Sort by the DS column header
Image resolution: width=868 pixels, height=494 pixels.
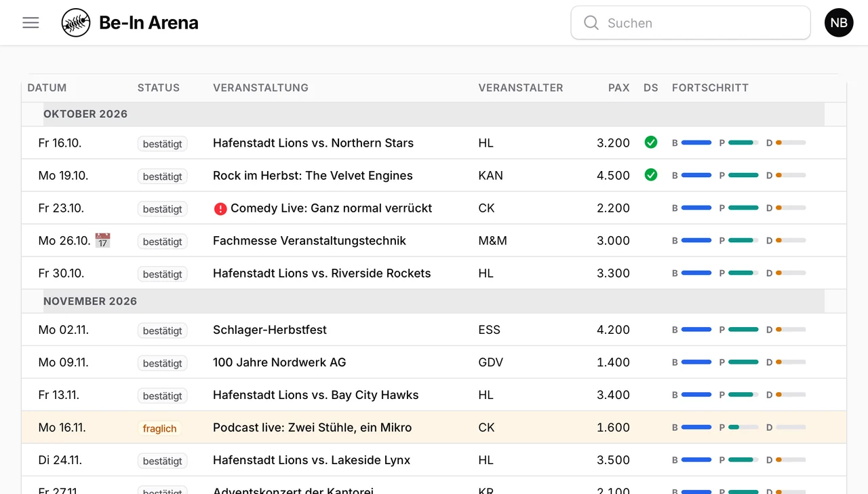click(x=651, y=88)
